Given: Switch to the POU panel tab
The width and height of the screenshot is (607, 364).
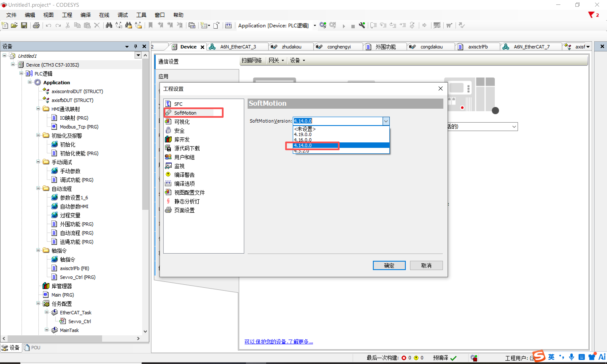Looking at the screenshot, I should tap(32, 347).
